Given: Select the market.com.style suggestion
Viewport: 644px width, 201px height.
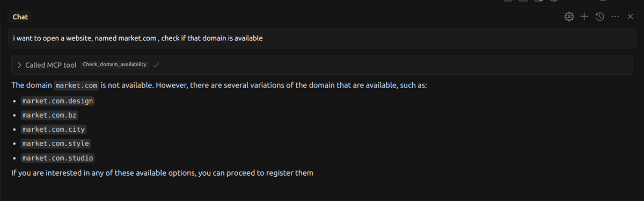Looking at the screenshot, I should [x=56, y=144].
